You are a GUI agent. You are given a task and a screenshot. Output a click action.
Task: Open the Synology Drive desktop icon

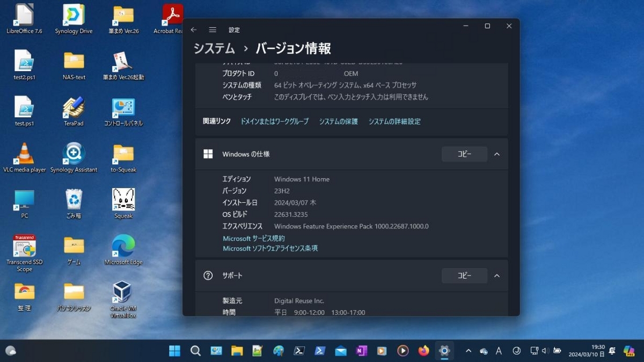pos(74,19)
